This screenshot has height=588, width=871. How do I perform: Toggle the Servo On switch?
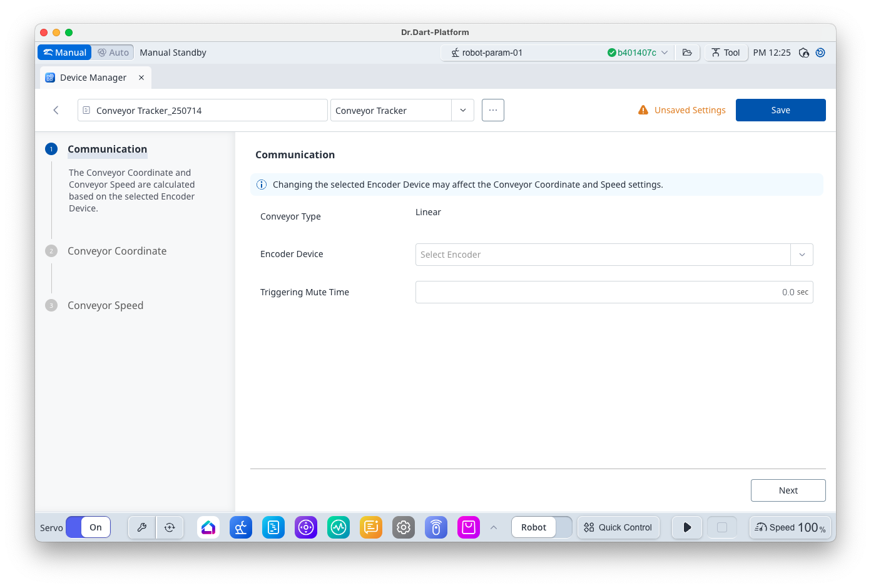click(x=88, y=527)
